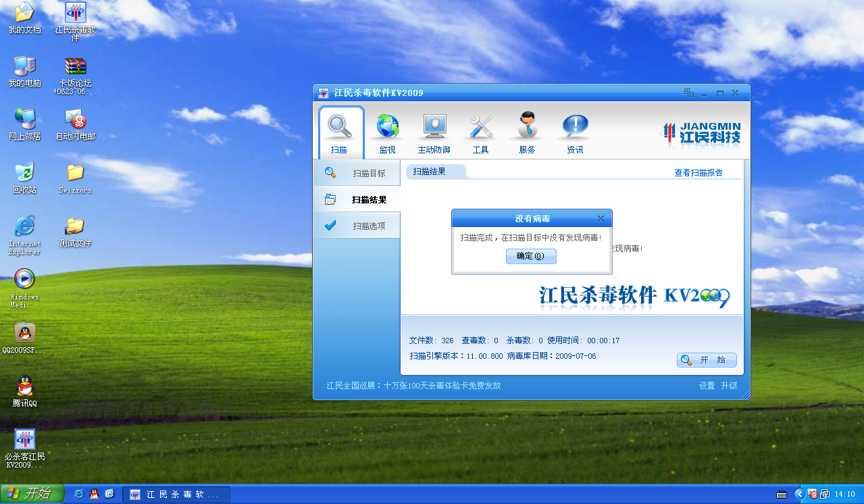Open the 设置 link at bottom

707,386
